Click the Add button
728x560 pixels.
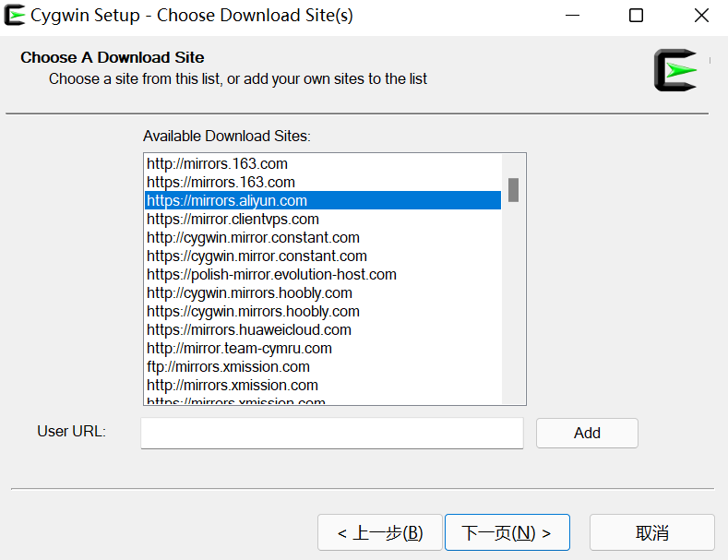point(587,433)
